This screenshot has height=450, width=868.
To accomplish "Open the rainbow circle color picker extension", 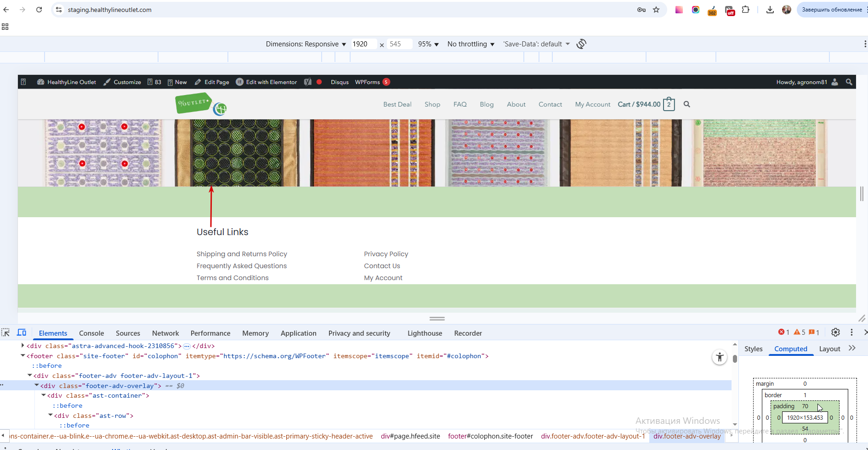I will tap(696, 10).
